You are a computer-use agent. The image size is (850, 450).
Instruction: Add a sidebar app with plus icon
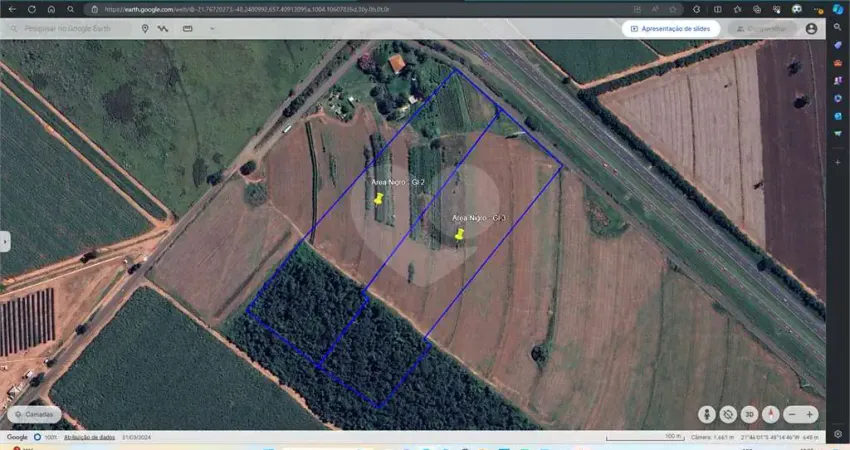pos(838,162)
